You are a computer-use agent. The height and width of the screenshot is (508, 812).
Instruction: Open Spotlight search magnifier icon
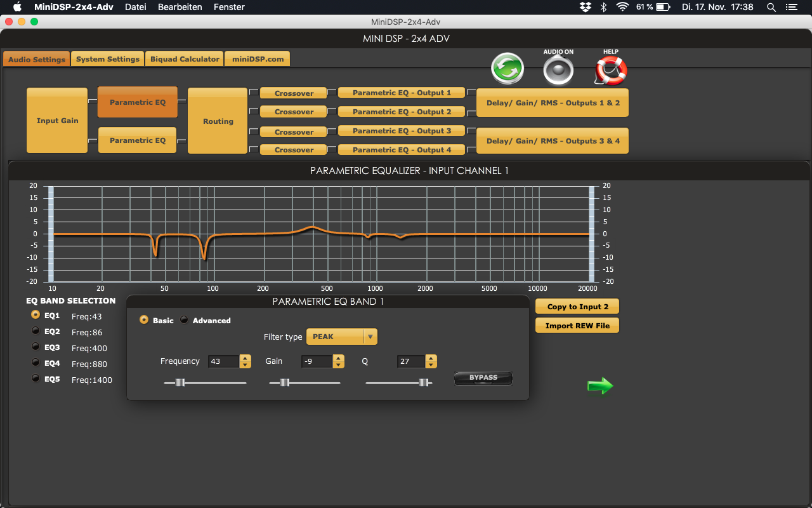(x=771, y=7)
